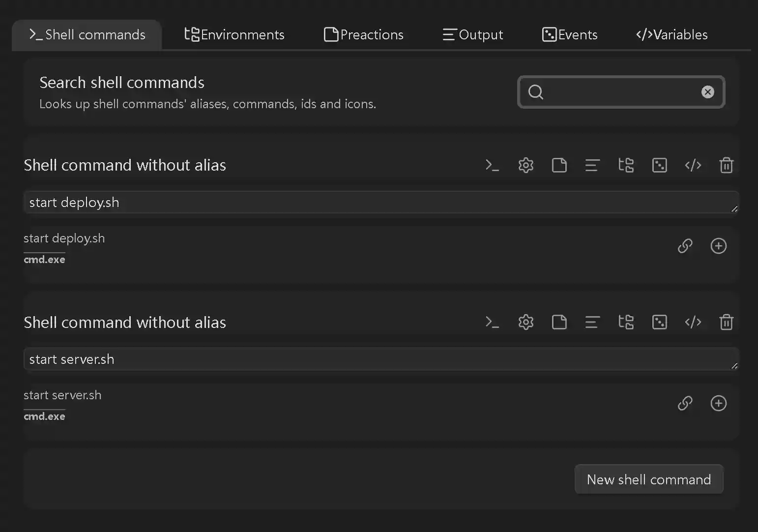Image resolution: width=758 pixels, height=532 pixels.
Task: Clear the shell command search field
Action: pyautogui.click(x=707, y=92)
